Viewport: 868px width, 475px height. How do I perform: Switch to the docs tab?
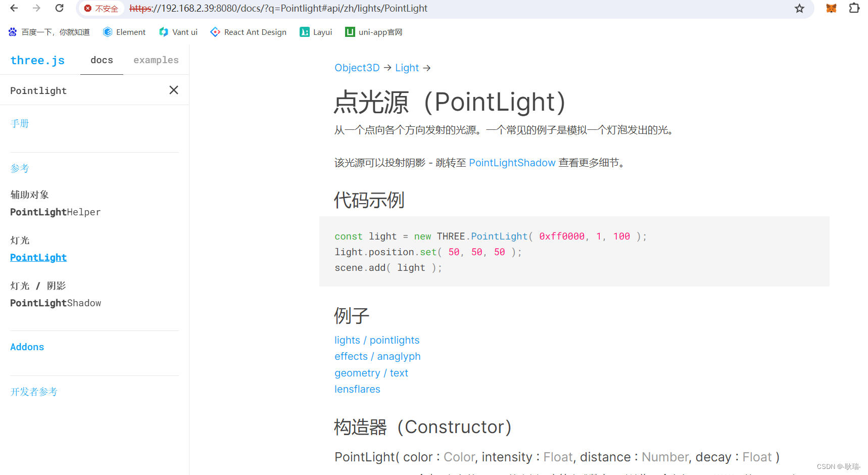coord(102,60)
